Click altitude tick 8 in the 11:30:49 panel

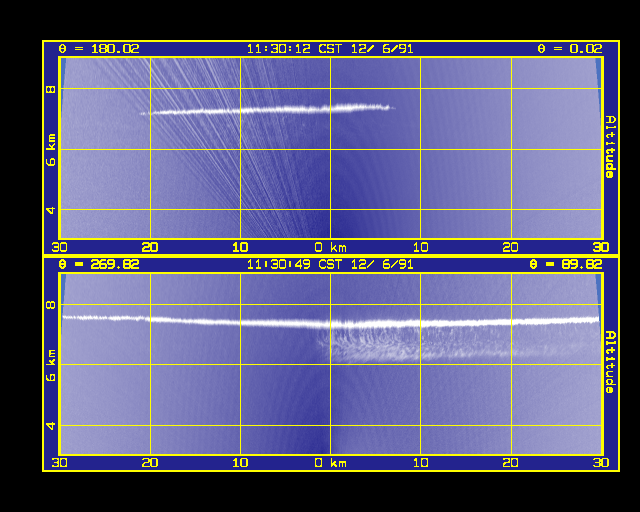pos(51,305)
